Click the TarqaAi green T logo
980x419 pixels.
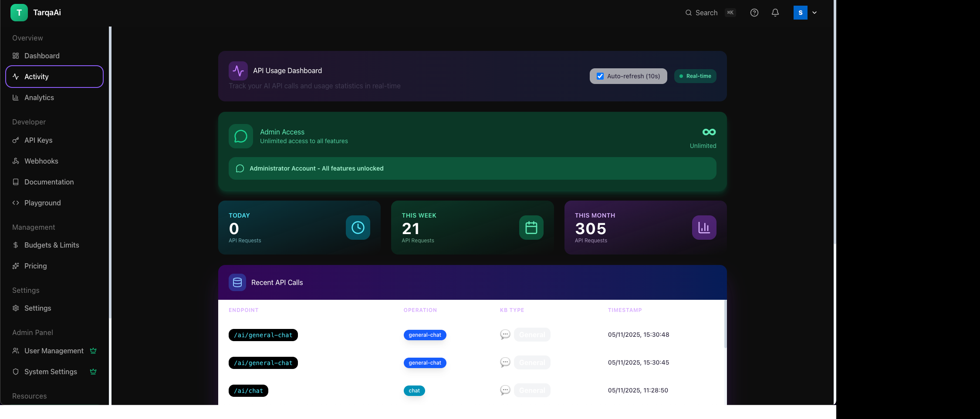[19, 13]
